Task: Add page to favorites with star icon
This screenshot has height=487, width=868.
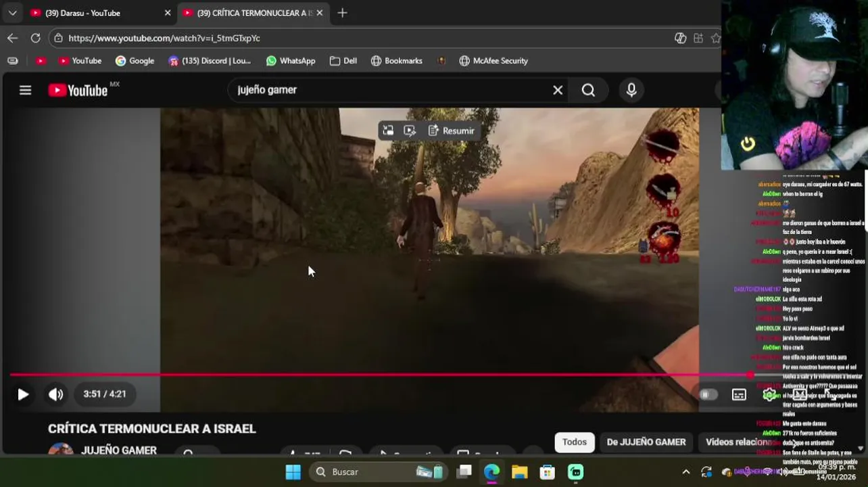Action: [x=715, y=38]
